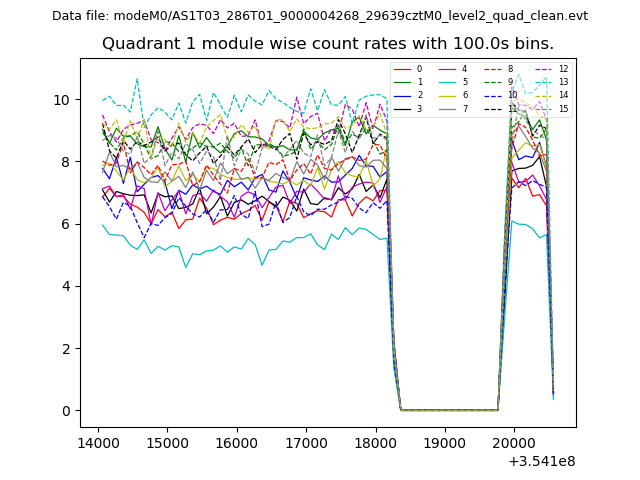Click the x-axis tick label 14000
The height and width of the screenshot is (480, 640).
tap(97, 442)
